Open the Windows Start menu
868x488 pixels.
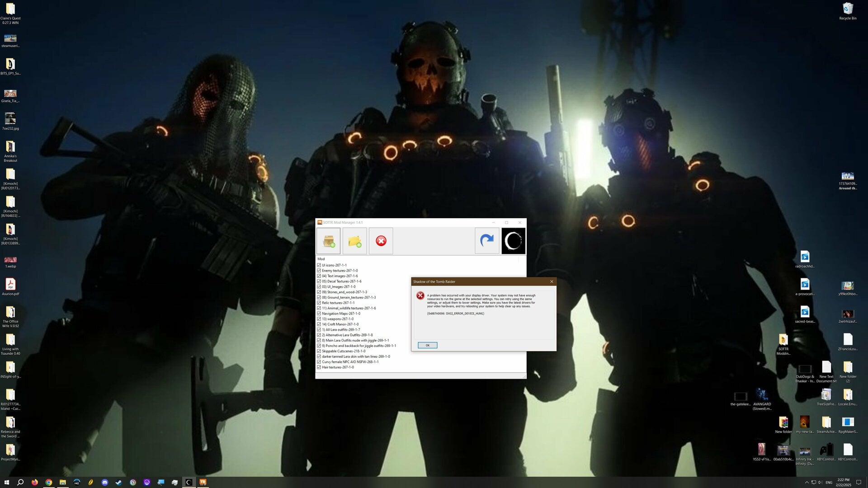pyautogui.click(x=7, y=482)
